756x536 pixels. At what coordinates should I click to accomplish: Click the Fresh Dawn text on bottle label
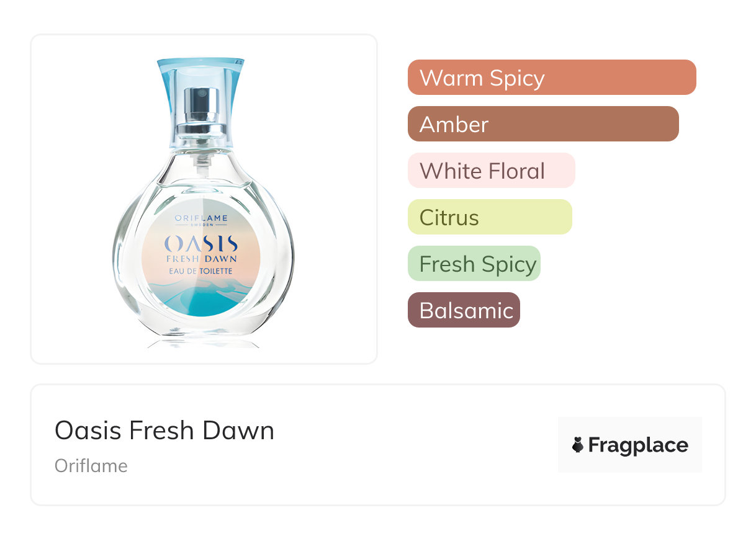pos(201,259)
